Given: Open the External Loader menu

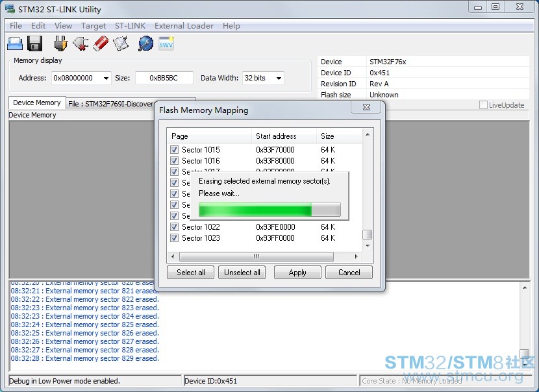Looking at the screenshot, I should tap(184, 26).
